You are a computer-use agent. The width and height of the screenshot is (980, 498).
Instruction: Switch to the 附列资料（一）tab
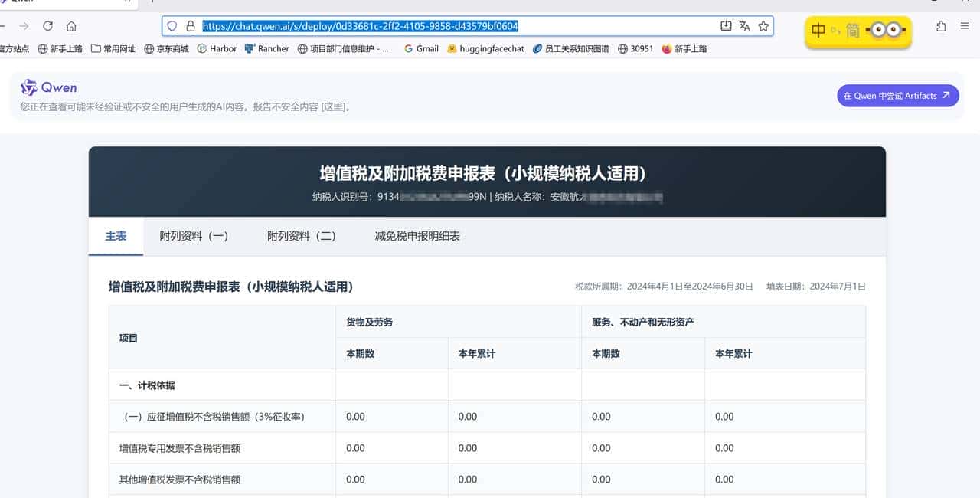(x=193, y=236)
